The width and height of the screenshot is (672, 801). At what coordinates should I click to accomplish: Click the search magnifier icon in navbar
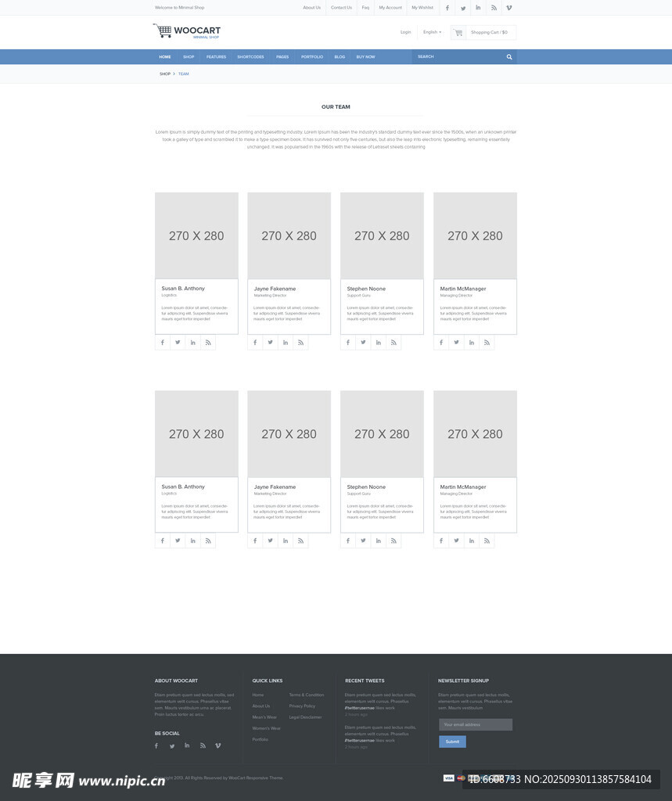click(509, 57)
